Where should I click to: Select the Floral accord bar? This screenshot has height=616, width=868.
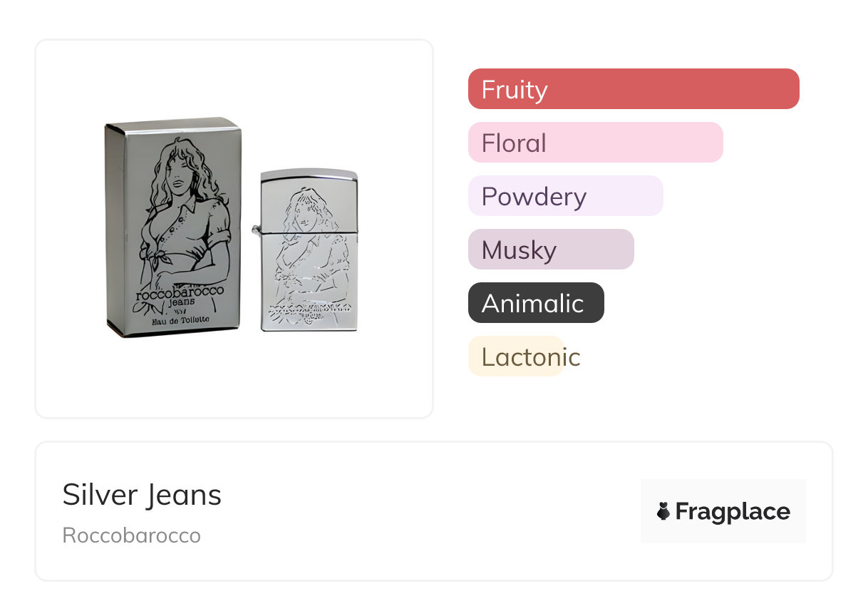(595, 143)
